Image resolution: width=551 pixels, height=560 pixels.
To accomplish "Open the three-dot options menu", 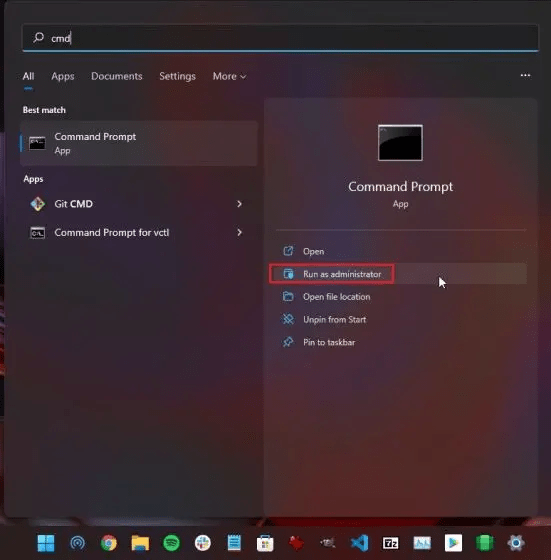I will (525, 75).
